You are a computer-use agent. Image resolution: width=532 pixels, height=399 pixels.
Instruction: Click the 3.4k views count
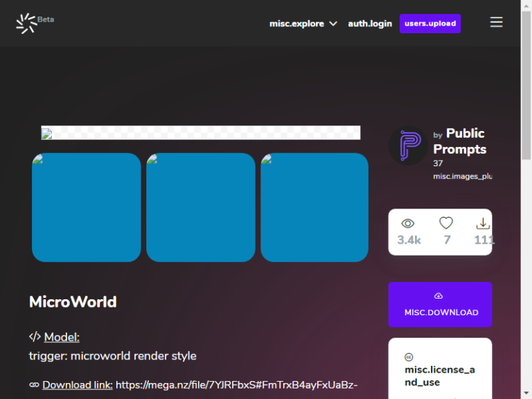click(x=409, y=240)
